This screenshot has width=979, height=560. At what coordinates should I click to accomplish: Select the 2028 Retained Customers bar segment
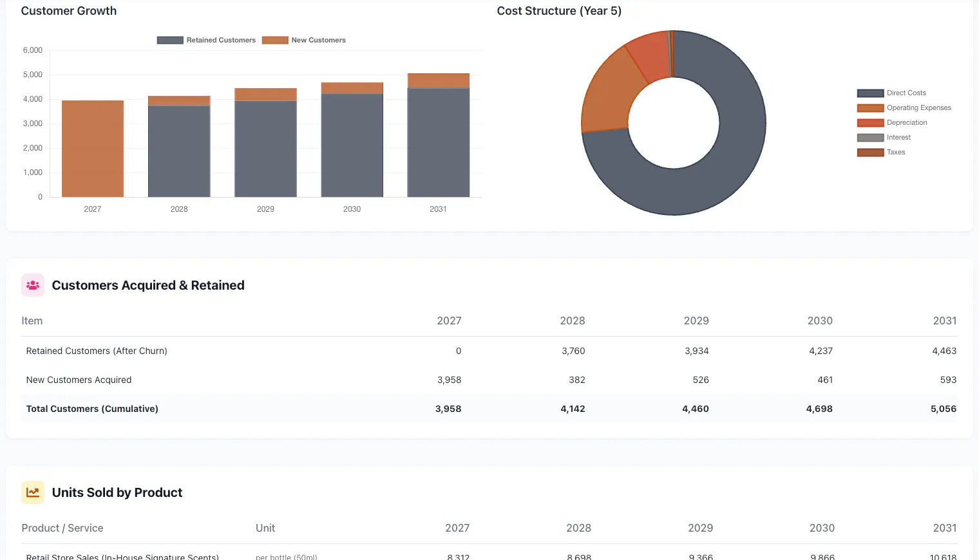click(179, 151)
